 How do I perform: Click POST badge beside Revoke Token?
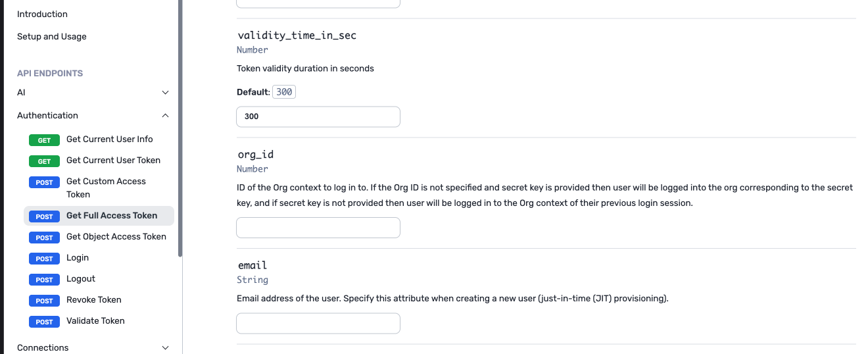click(44, 301)
